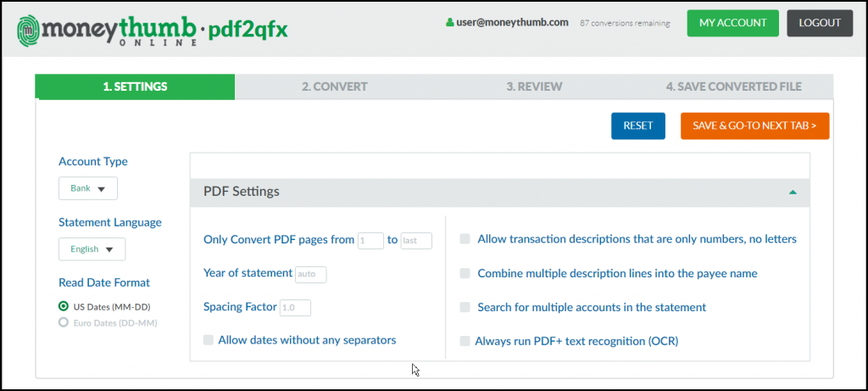868x391 pixels.
Task: Select Euro Dates (DD-MM) radio option
Action: click(x=64, y=323)
